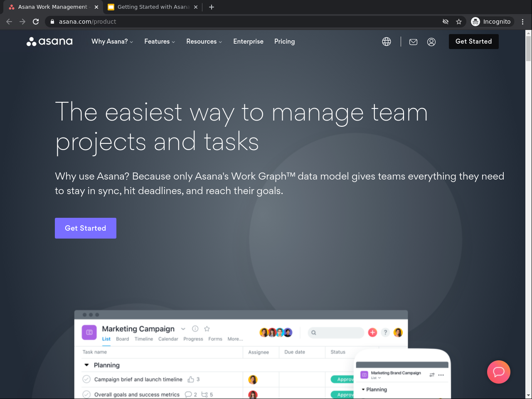Reload the asana.com page

click(36, 22)
